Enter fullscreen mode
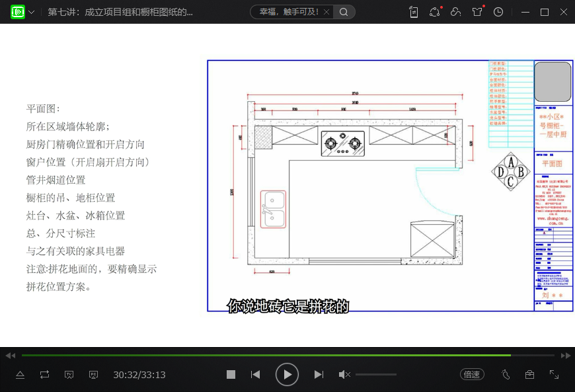Viewport: 575px width, 392px height. [x=554, y=374]
